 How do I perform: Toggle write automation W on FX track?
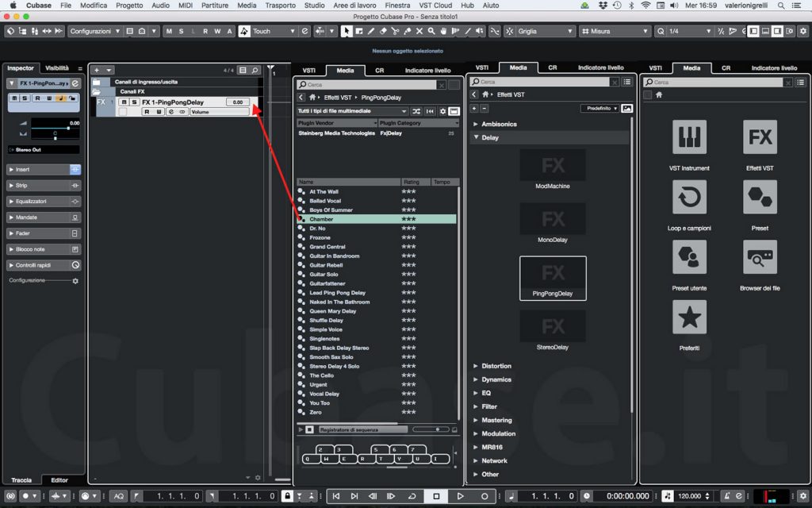tap(159, 112)
